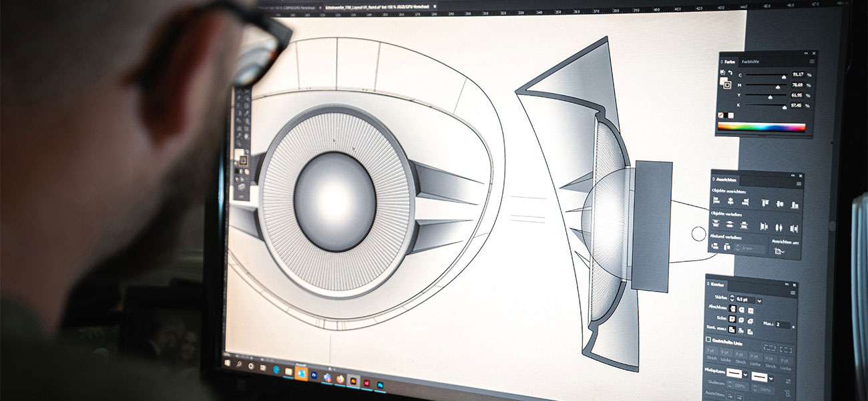Image resolution: width=868 pixels, height=401 pixels.
Task: Open Adobe InDesign from the Windows taskbar
Action: (367, 383)
